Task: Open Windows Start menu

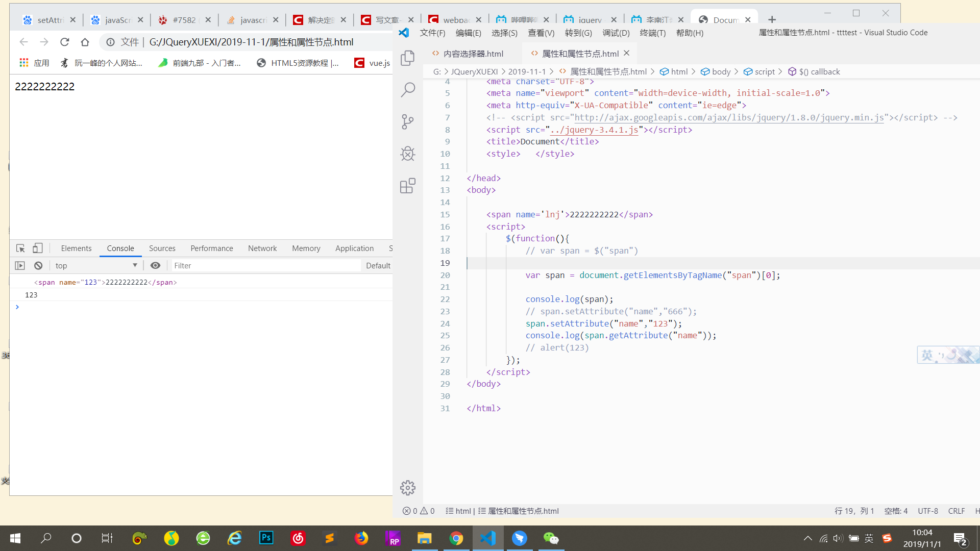Action: 15,538
